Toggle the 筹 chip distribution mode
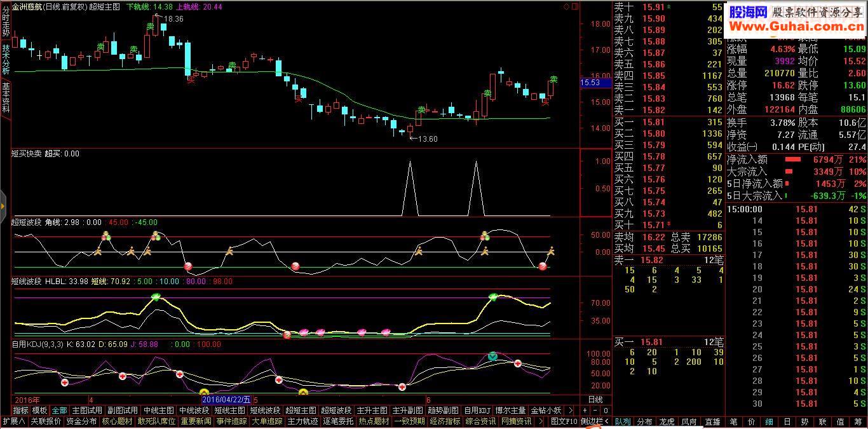 tap(858, 421)
